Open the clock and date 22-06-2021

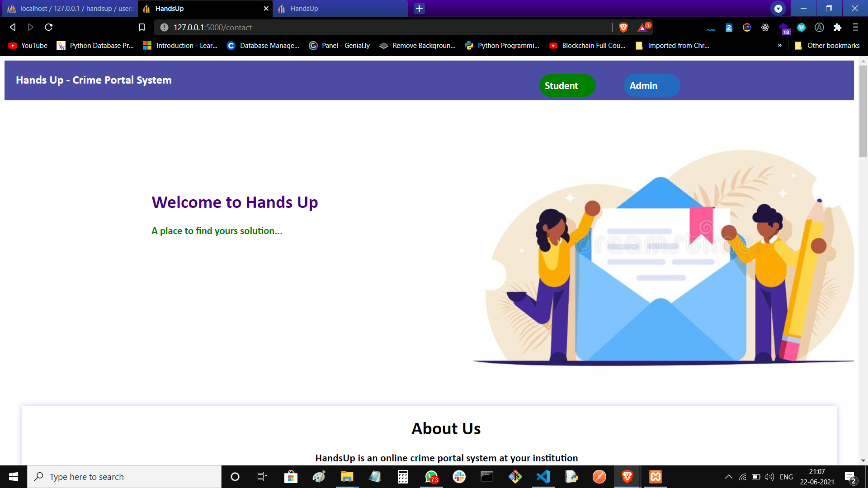(x=817, y=477)
